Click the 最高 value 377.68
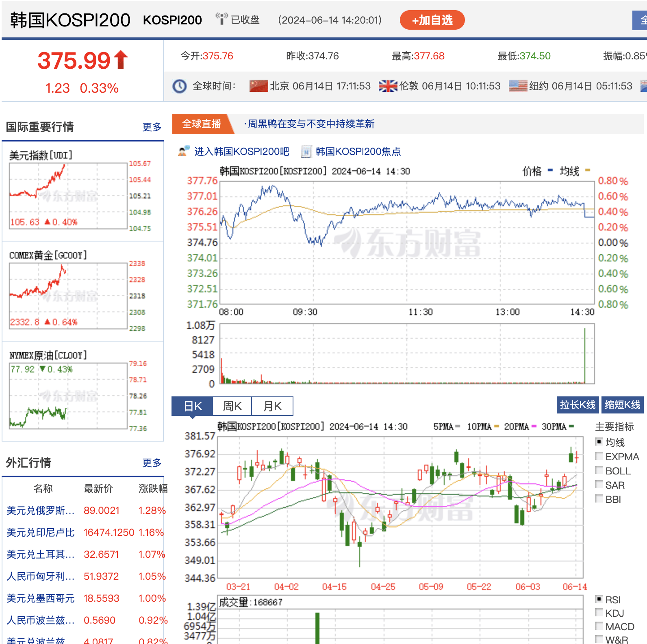This screenshot has width=647, height=644. click(429, 56)
